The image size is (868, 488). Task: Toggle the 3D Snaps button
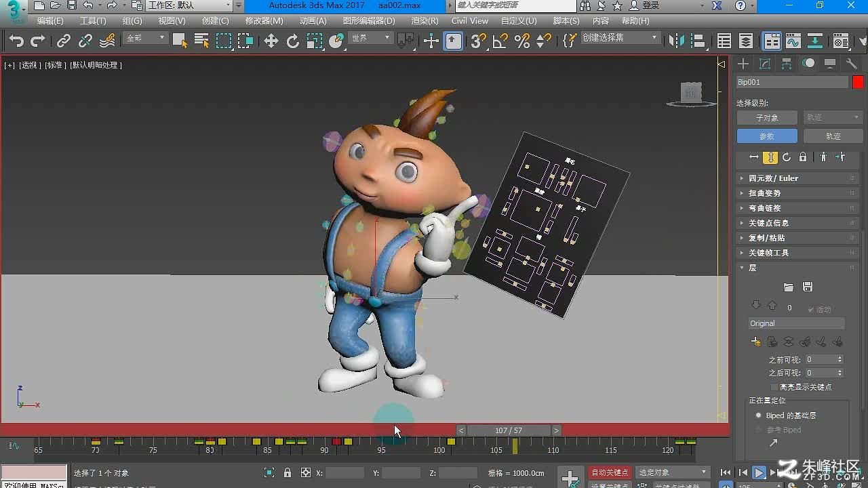479,41
